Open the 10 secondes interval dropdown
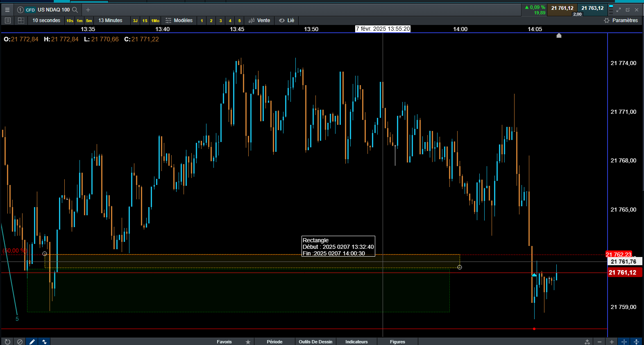 46,20
